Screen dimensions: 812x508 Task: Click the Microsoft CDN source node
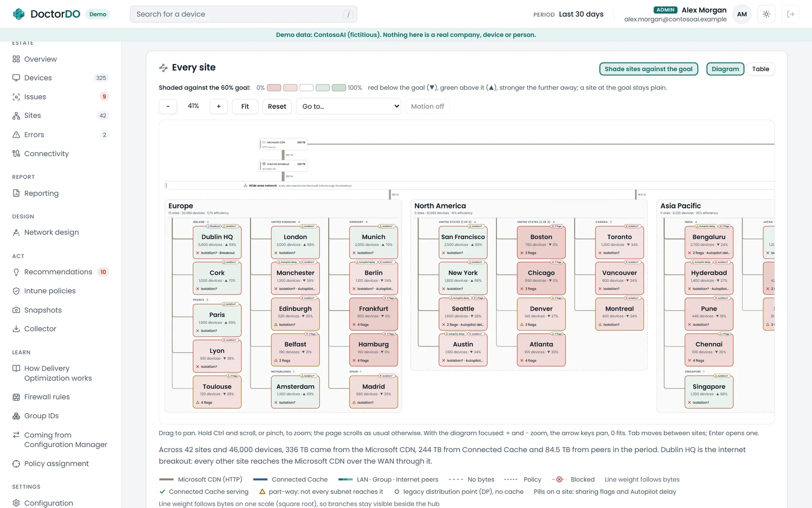pyautogui.click(x=283, y=144)
